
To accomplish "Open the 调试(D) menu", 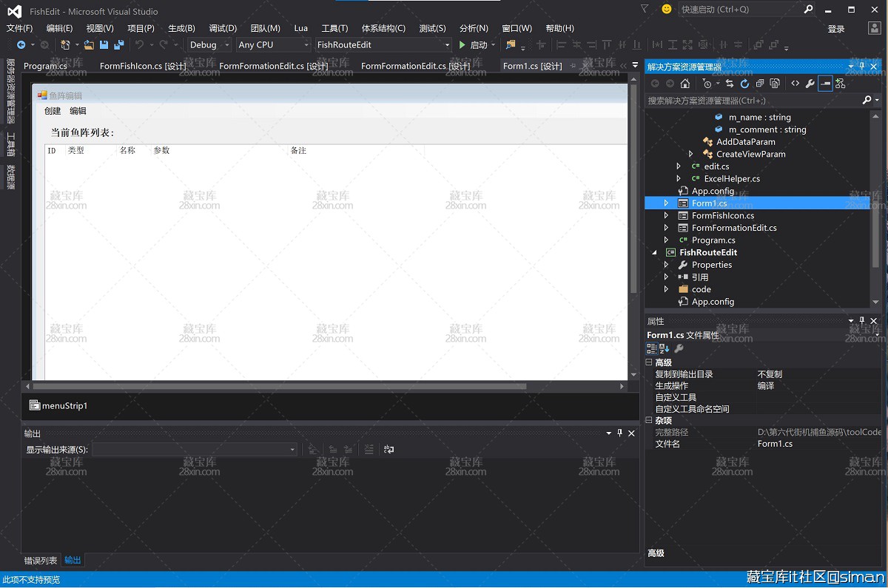I will click(223, 28).
